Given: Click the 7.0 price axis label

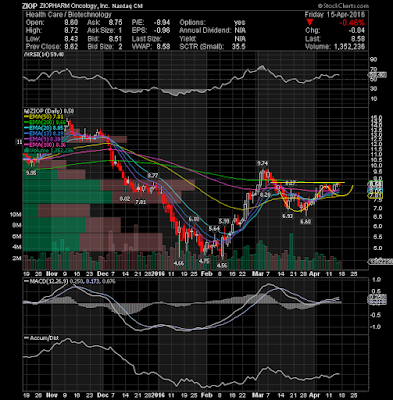Looking at the screenshot, I should click(378, 208).
